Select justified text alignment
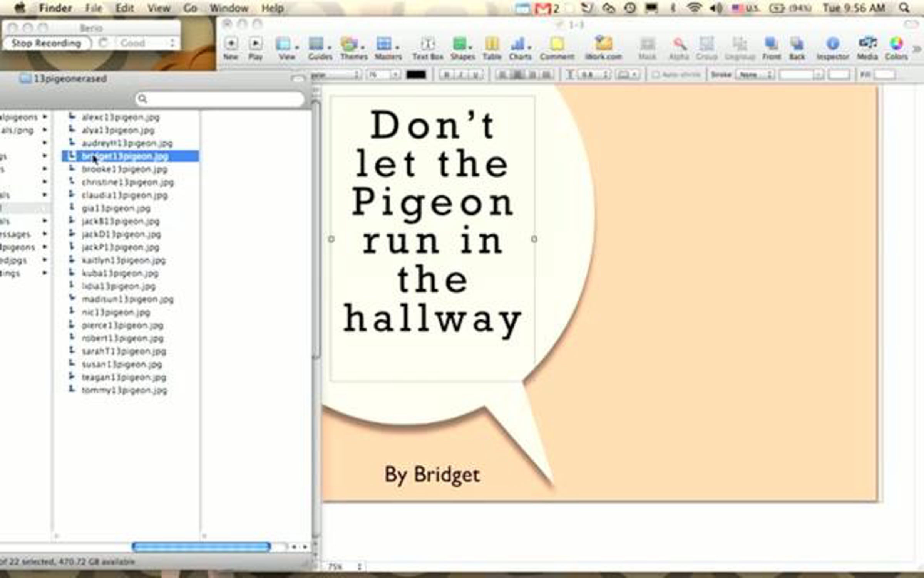924x578 pixels. (547, 74)
